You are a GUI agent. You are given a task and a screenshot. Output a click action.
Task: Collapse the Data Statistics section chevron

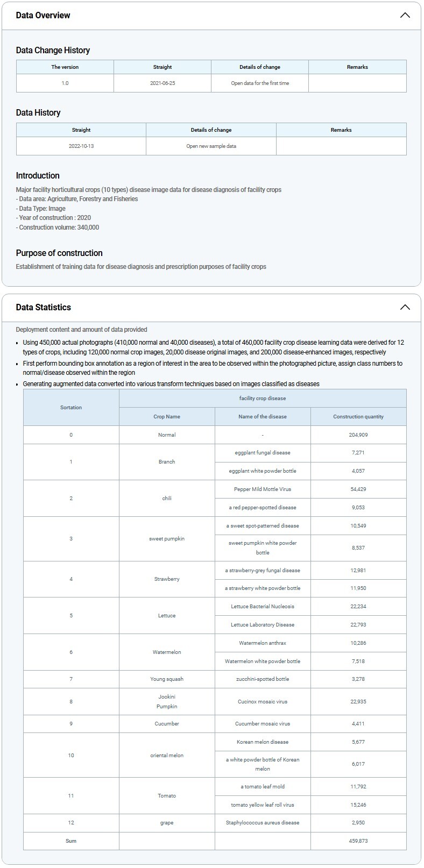(x=405, y=307)
